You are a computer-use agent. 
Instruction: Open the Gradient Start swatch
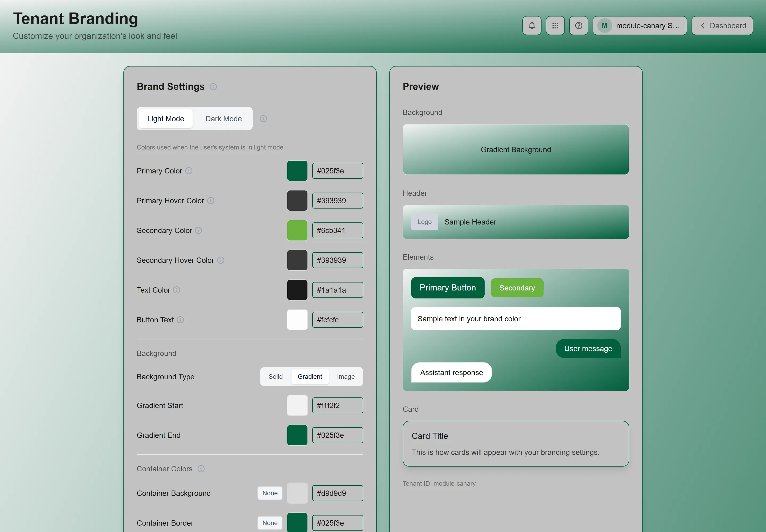click(x=297, y=405)
